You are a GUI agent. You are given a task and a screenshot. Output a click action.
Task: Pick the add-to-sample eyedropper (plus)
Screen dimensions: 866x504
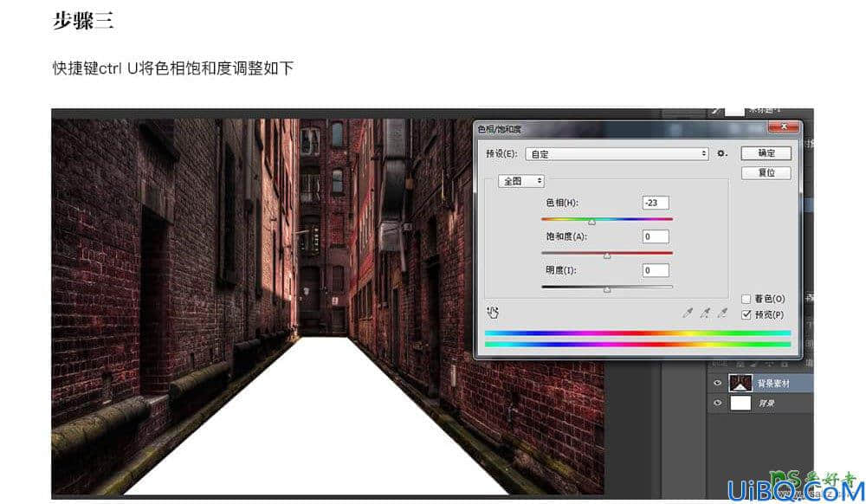pos(705,313)
